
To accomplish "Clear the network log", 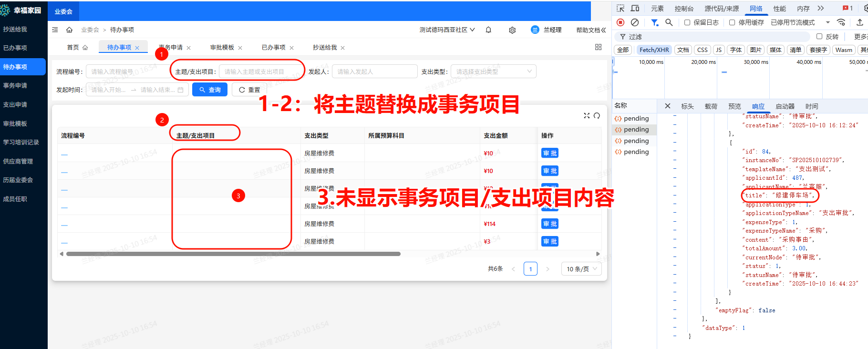I will [x=635, y=22].
